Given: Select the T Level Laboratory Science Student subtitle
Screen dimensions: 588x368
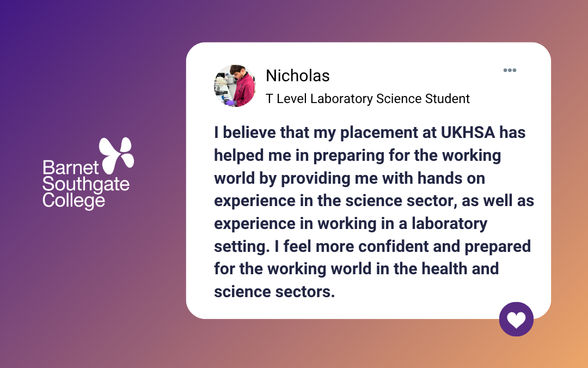Looking at the screenshot, I should [x=367, y=99].
